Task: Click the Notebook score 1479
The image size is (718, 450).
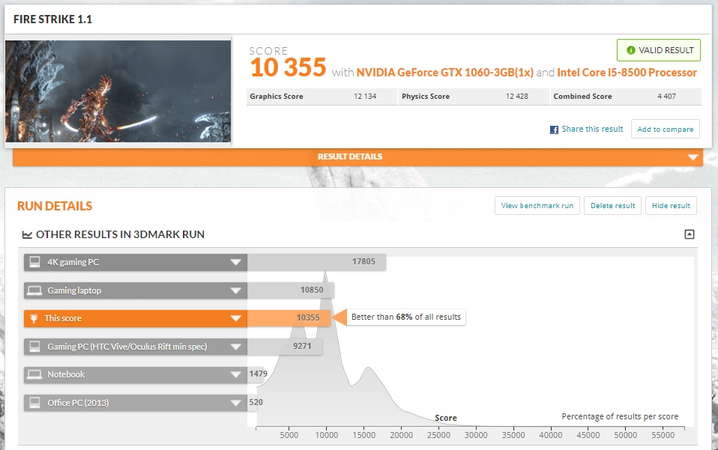Action: pos(258,374)
